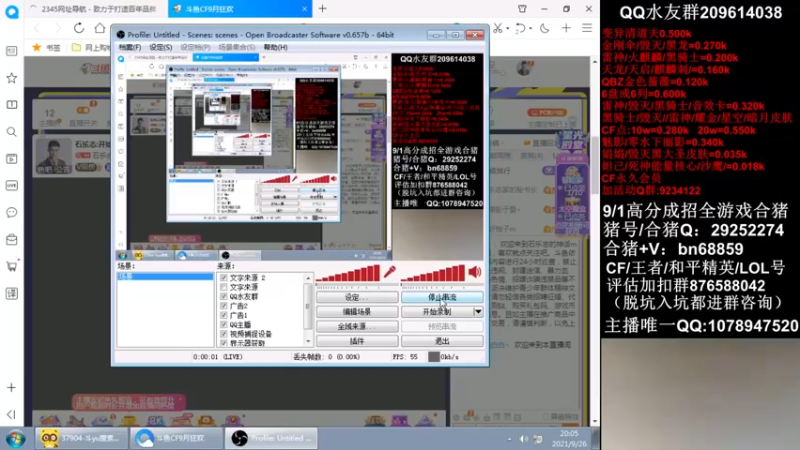Click the 全域来源... button
Image resolution: width=800 pixels, height=450 pixels.
(357, 327)
